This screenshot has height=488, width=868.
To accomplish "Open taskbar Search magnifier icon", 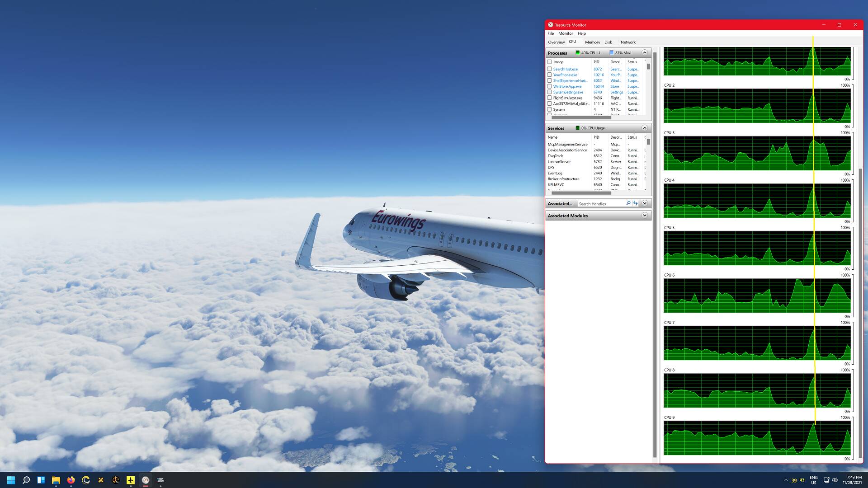I will pyautogui.click(x=26, y=480).
